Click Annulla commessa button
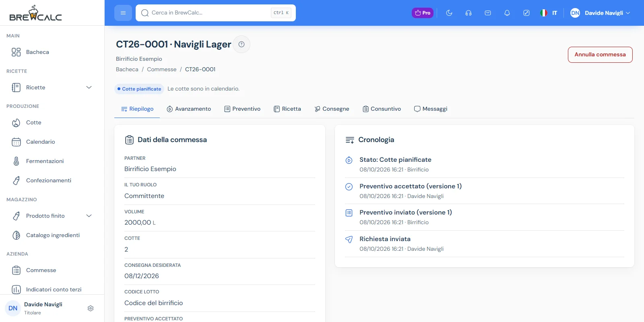Viewport: 644px width, 322px height. [x=600, y=55]
